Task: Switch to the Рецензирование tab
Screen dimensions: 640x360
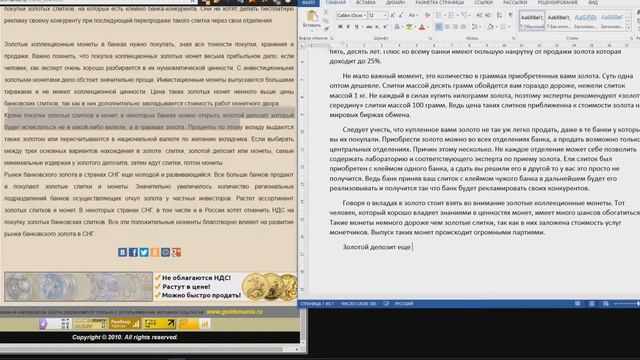Action: 558,2
